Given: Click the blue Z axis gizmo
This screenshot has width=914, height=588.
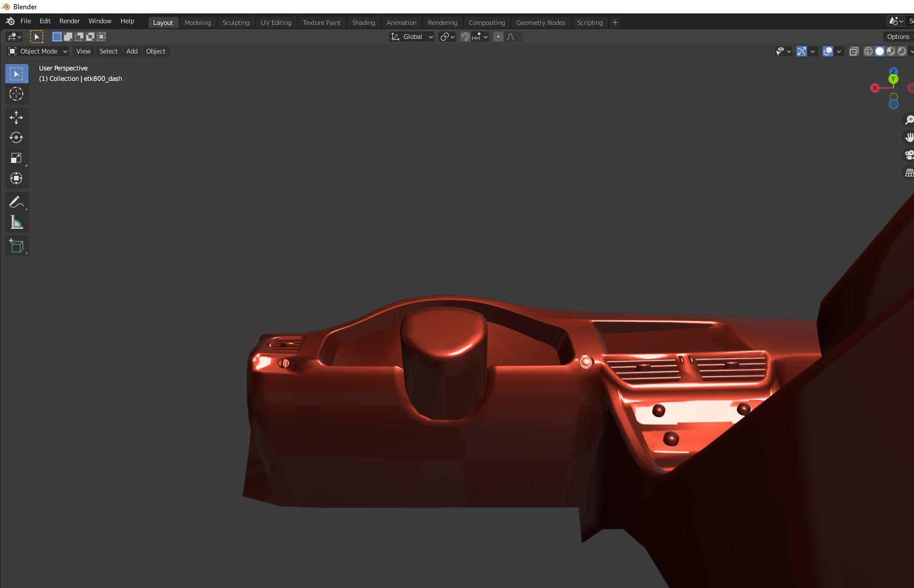Looking at the screenshot, I should point(894,71).
